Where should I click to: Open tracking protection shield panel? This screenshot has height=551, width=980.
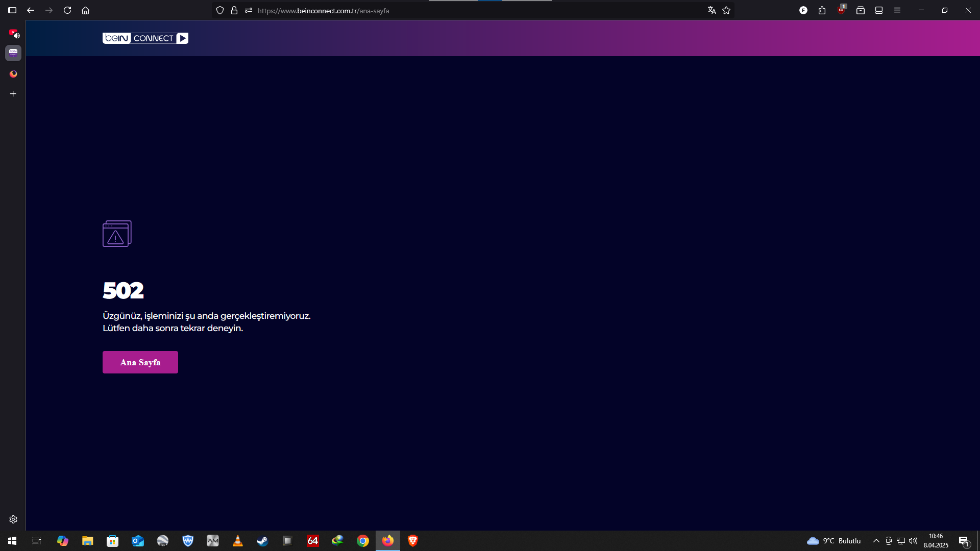[220, 10]
